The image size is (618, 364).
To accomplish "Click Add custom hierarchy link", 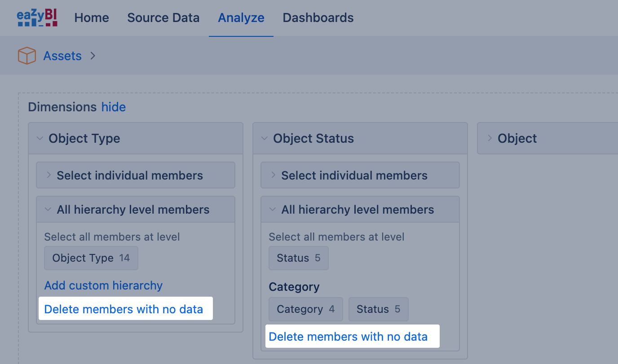I will tap(103, 285).
